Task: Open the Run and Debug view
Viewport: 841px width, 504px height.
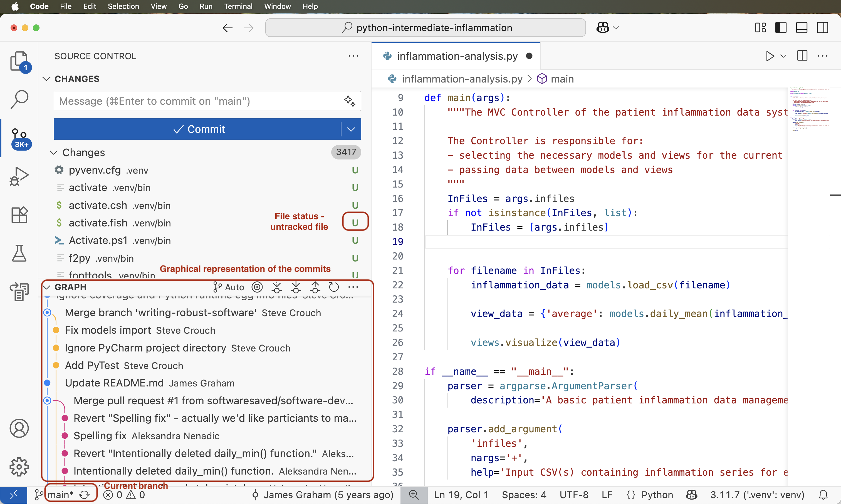Action: (19, 176)
